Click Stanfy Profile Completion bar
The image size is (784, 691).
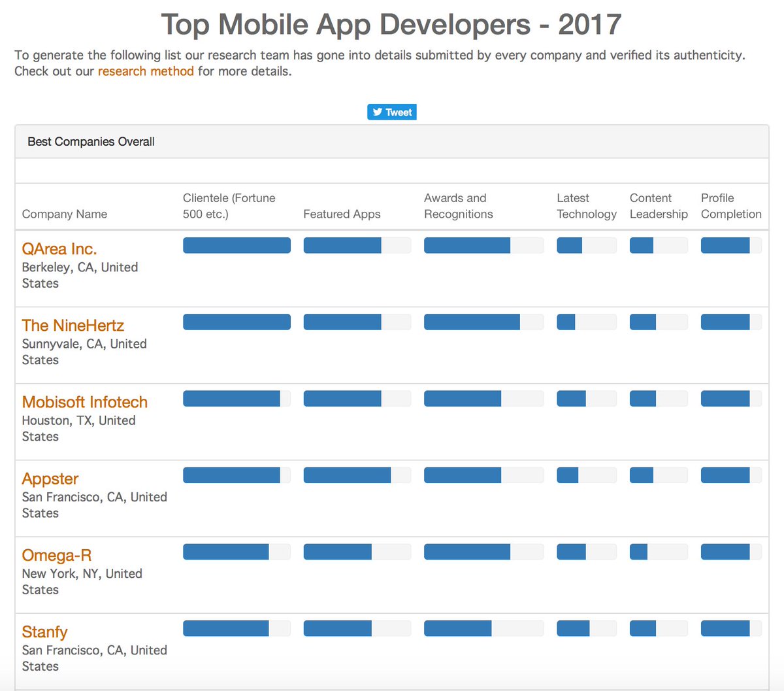point(731,628)
